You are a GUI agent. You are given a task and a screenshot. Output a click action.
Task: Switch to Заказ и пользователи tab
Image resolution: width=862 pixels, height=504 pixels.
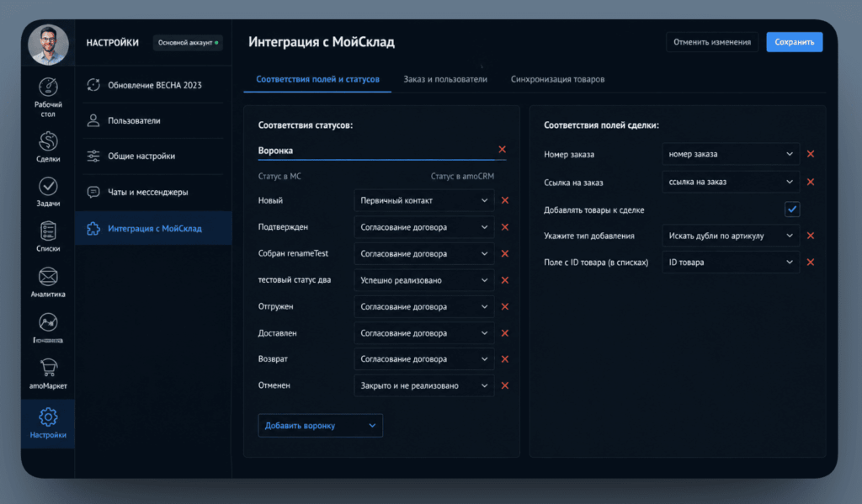tap(445, 79)
